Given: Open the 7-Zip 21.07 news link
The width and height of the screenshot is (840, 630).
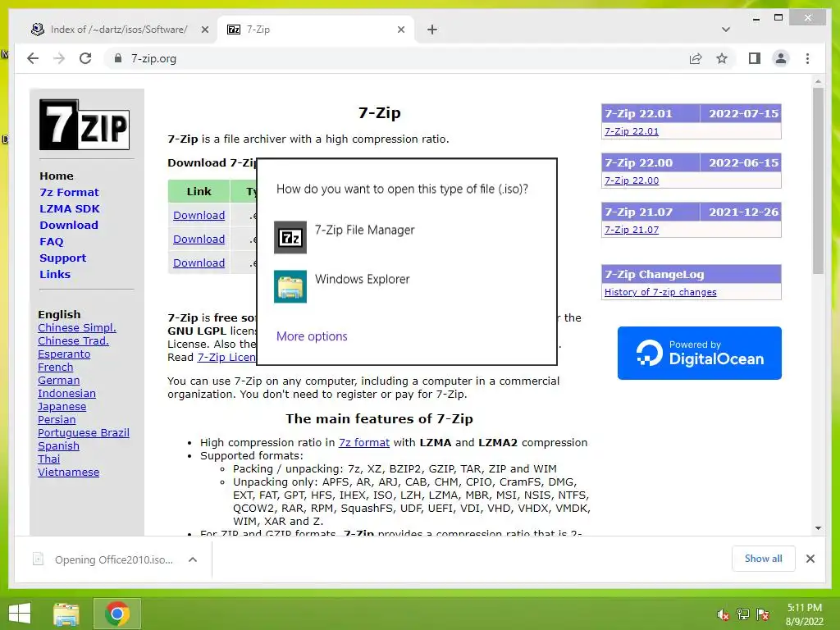Looking at the screenshot, I should click(632, 230).
